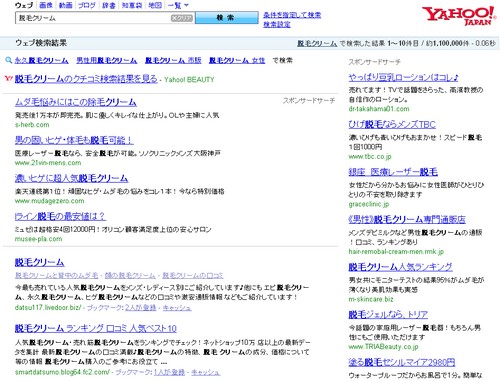Search related term 男性用脱毛クリーム
The height and width of the screenshot is (381, 500).
106,60
